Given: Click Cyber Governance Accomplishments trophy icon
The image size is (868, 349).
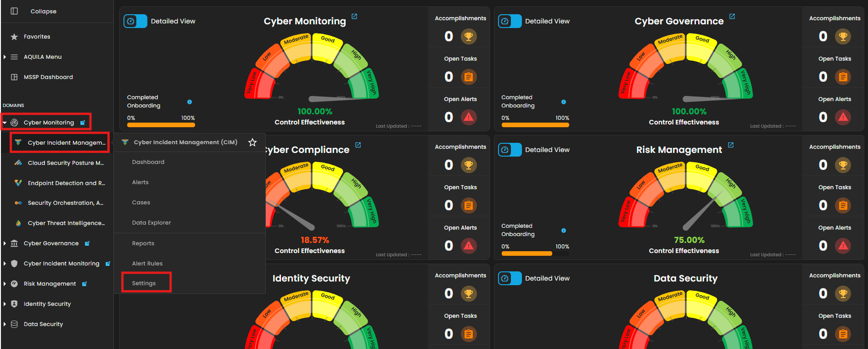Looking at the screenshot, I should pyautogui.click(x=843, y=36).
